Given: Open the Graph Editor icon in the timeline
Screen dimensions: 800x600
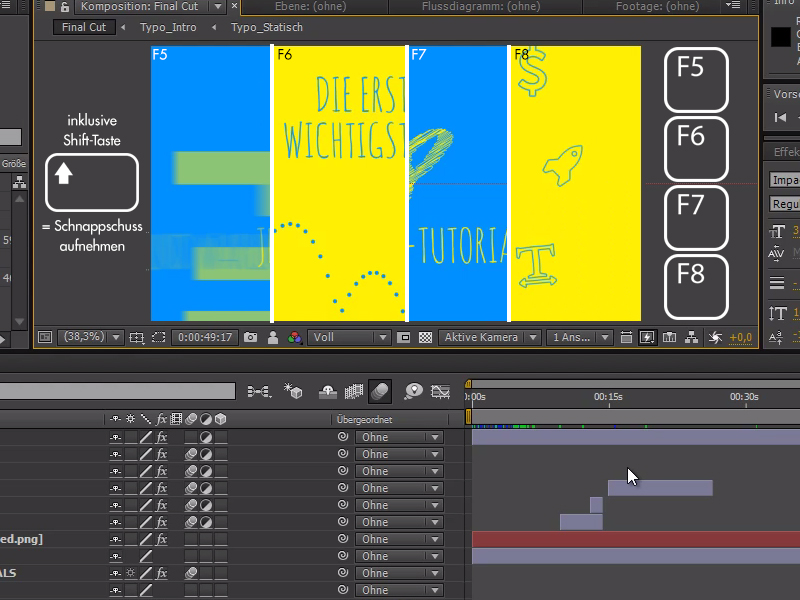Looking at the screenshot, I should (440, 391).
